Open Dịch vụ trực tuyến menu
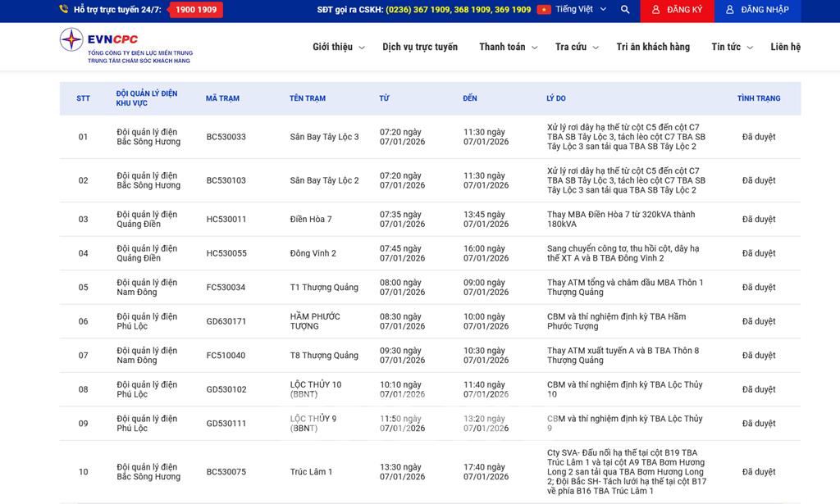This screenshot has height=504, width=840. click(x=420, y=47)
